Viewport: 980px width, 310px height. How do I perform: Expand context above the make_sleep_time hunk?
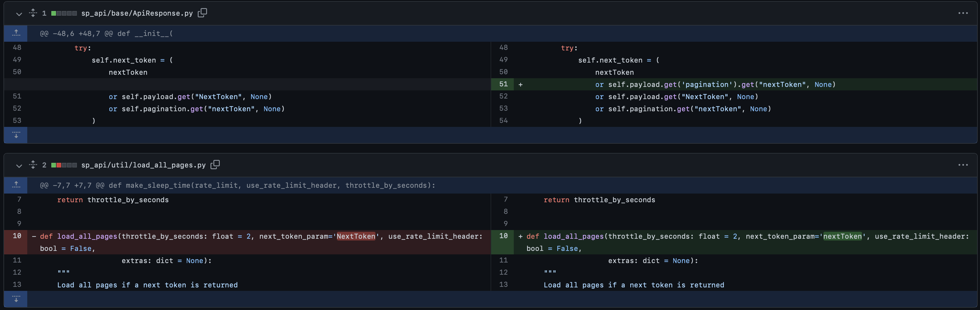(16, 185)
